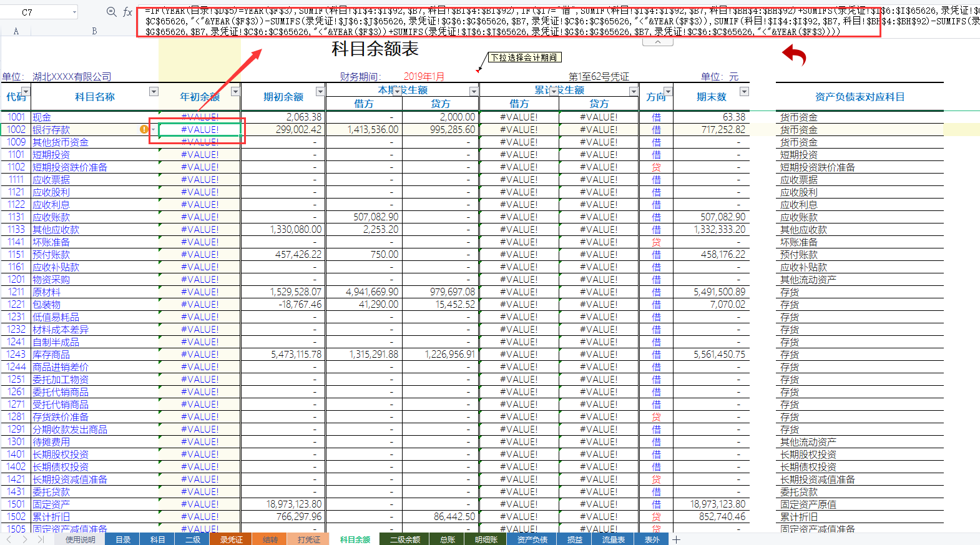Jump to last sheet tab arrow
This screenshot has height=545, width=980.
coord(41,539)
